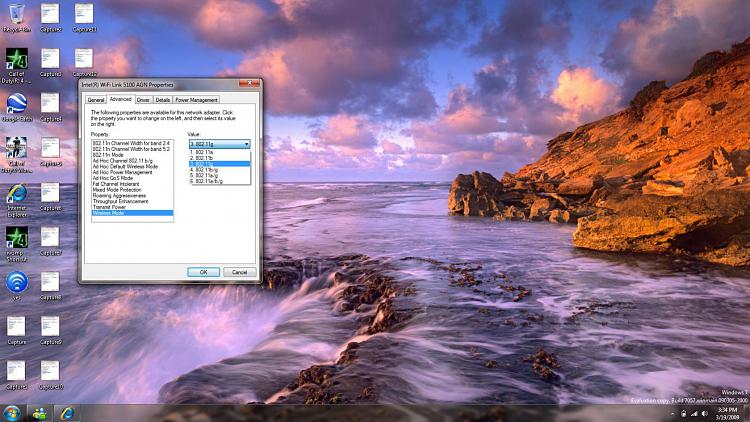
Task: Choose option 1. 802.11a in Value list
Action: tap(220, 152)
